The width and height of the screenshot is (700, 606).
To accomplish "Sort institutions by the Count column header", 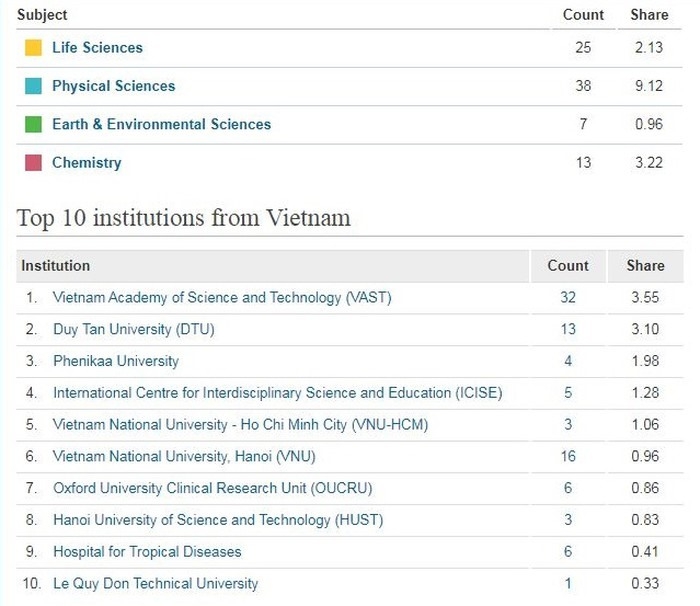I will pos(568,266).
